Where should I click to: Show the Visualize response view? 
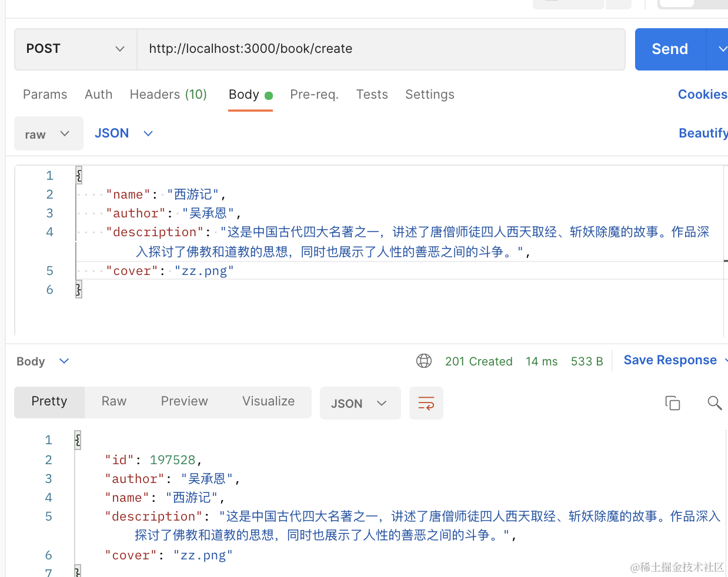coord(268,401)
